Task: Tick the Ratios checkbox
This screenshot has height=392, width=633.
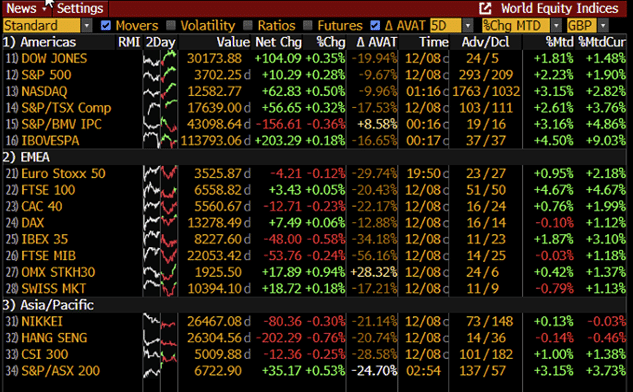Action: pos(248,25)
